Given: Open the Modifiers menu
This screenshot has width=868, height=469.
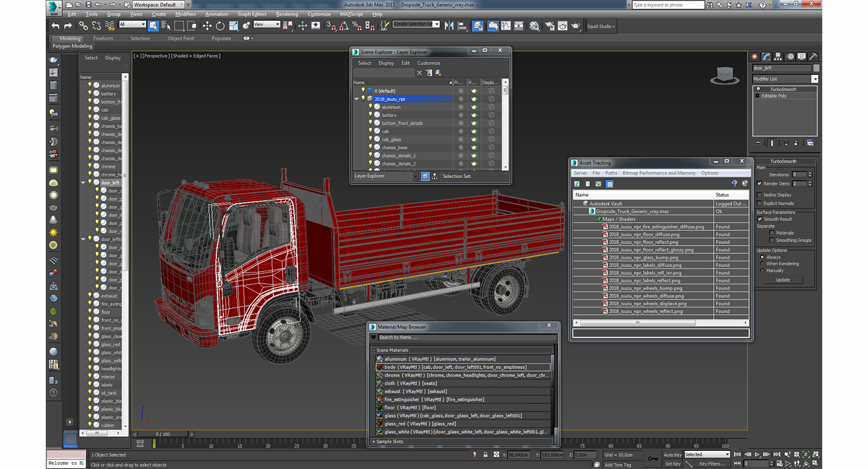Looking at the screenshot, I should pyautogui.click(x=185, y=14).
